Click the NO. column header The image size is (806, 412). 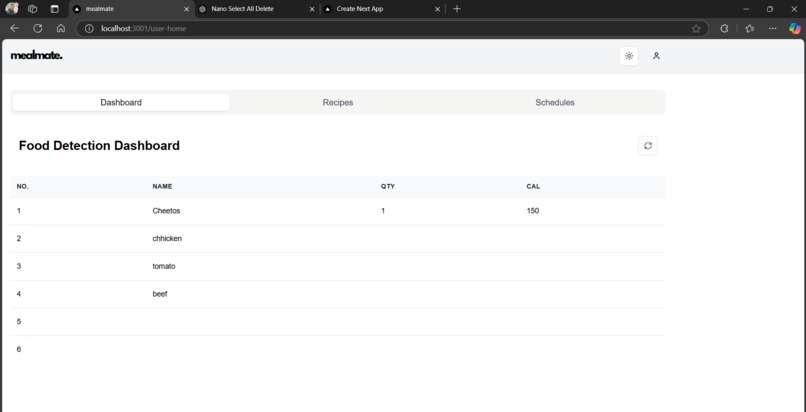[23, 186]
